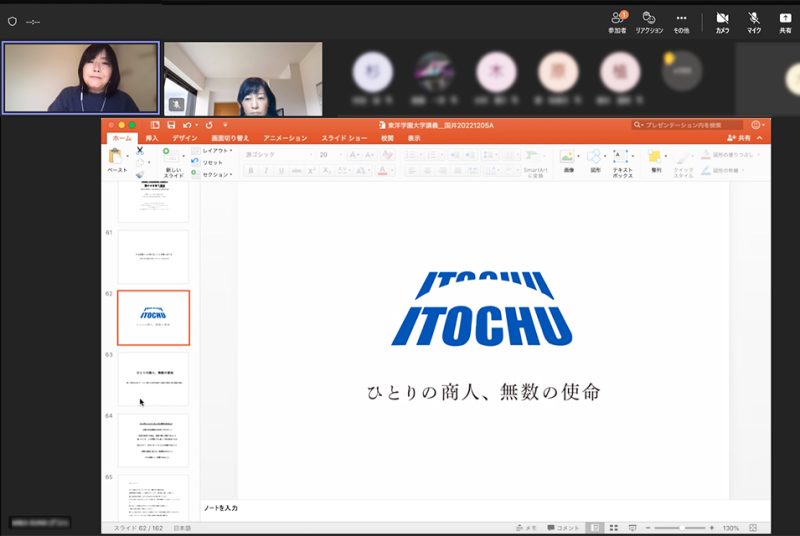The image size is (800, 536).
Task: Unmute the microphone in meeting toolbar
Action: pyautogui.click(x=754, y=22)
